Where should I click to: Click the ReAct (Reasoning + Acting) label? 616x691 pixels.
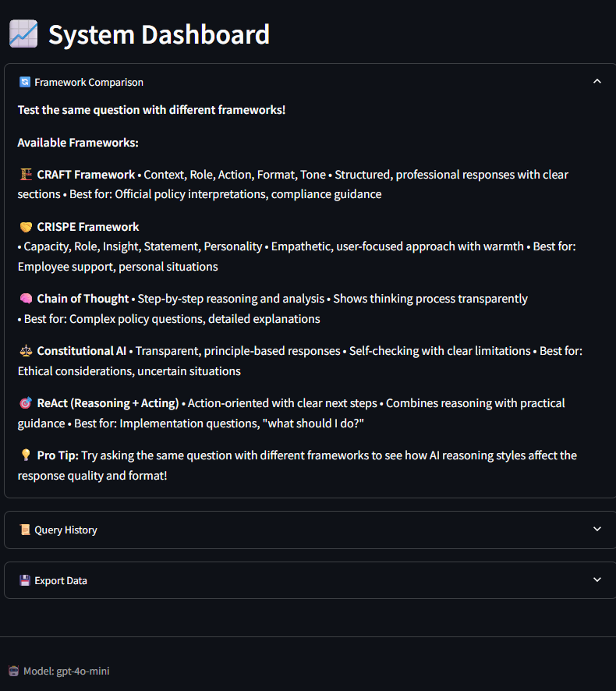108,403
